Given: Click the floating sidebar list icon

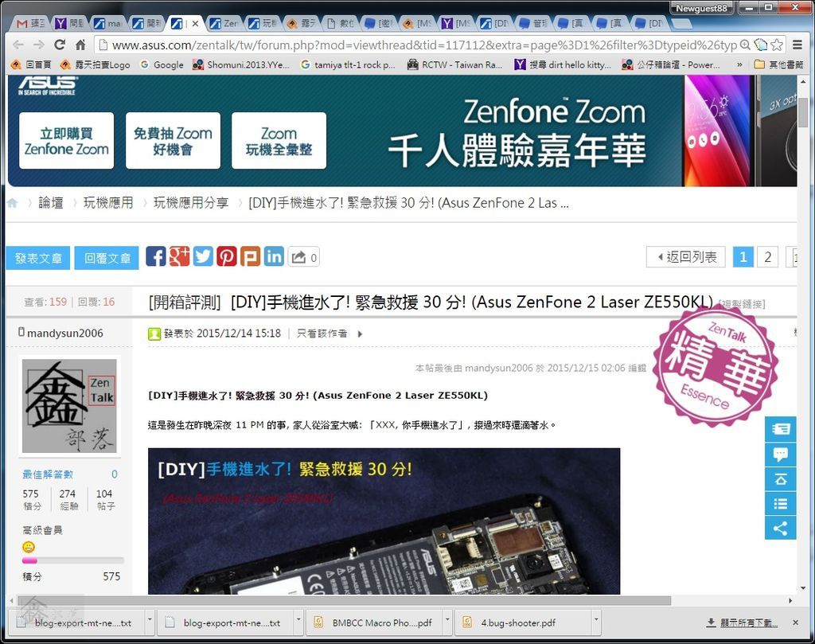Looking at the screenshot, I should (x=780, y=504).
